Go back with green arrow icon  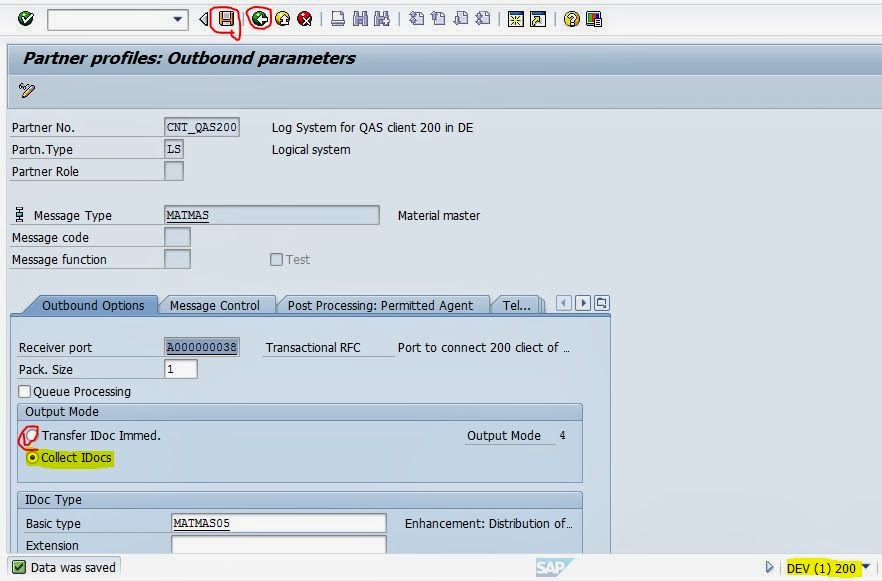259,19
